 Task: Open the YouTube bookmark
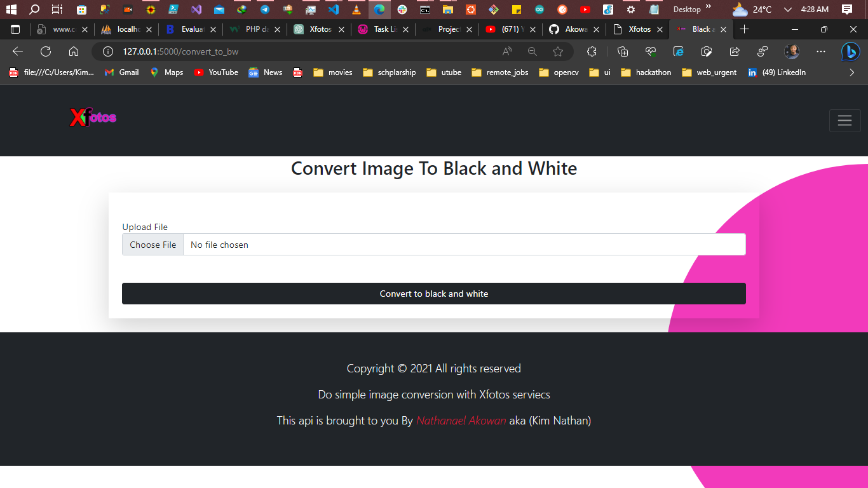pos(216,72)
